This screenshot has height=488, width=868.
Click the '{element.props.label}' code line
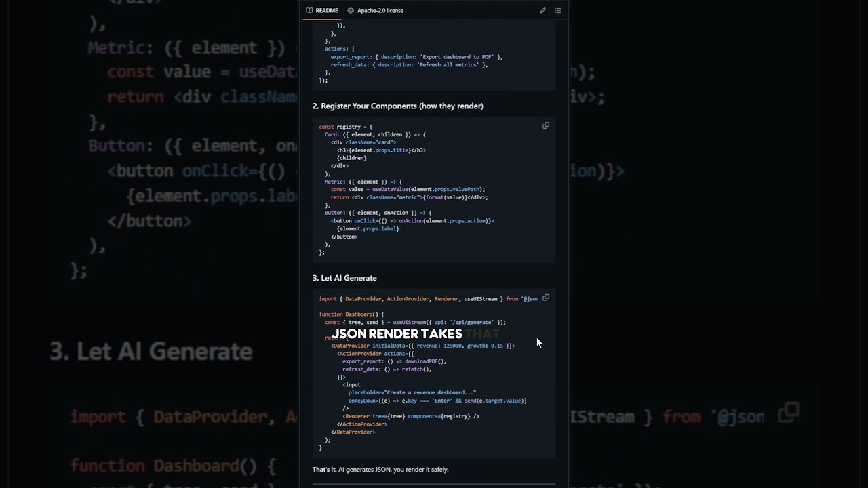coord(368,229)
